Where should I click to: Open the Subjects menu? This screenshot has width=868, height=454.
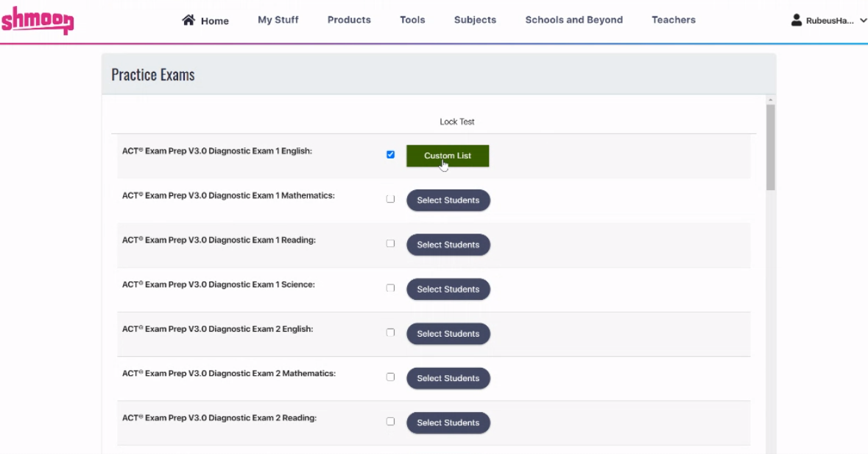point(475,20)
